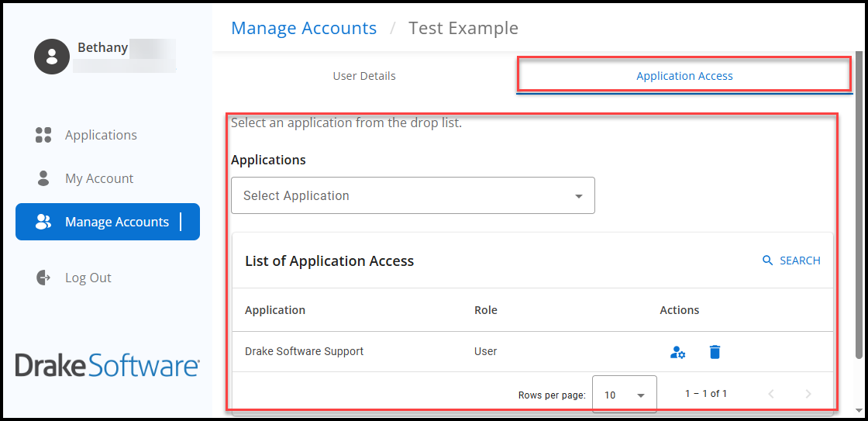Click the Bethany username text
Viewport: 868px width, 421px height.
pyautogui.click(x=103, y=47)
